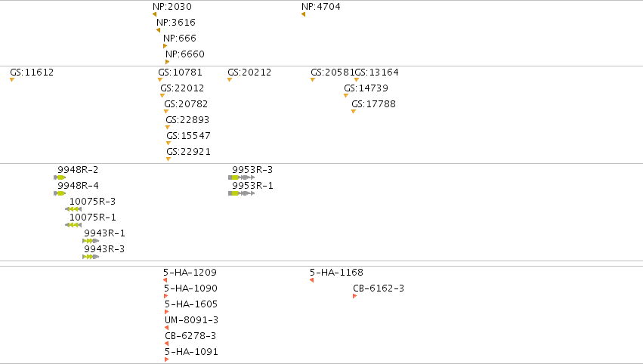The image size is (643, 364).
Task: Select the 9953R-1 transcript name
Action: 252,186
